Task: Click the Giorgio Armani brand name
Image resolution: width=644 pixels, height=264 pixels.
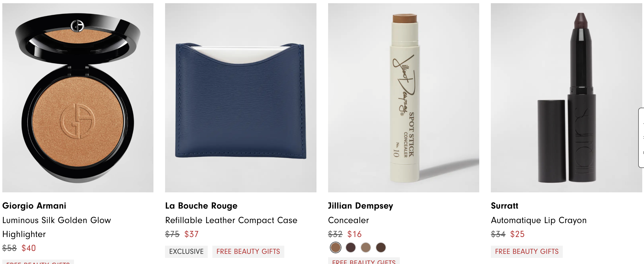Action: pos(34,206)
